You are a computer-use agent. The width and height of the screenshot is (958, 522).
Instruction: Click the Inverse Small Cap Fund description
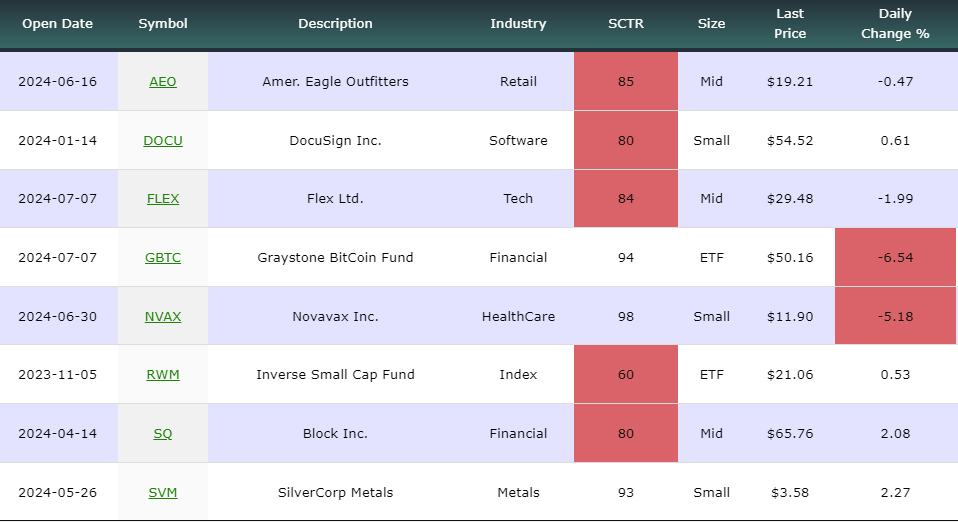pyautogui.click(x=335, y=374)
